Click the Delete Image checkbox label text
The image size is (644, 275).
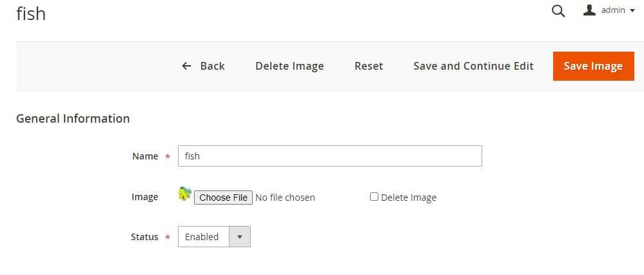(x=409, y=198)
